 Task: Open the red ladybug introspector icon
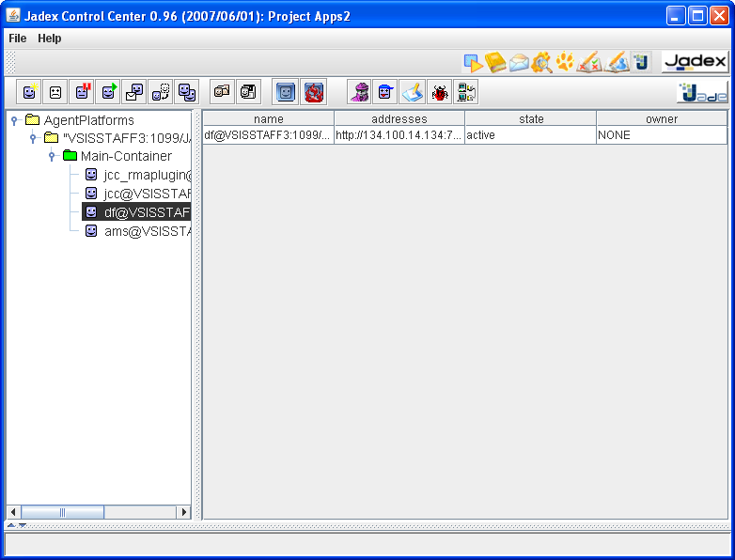pos(439,92)
